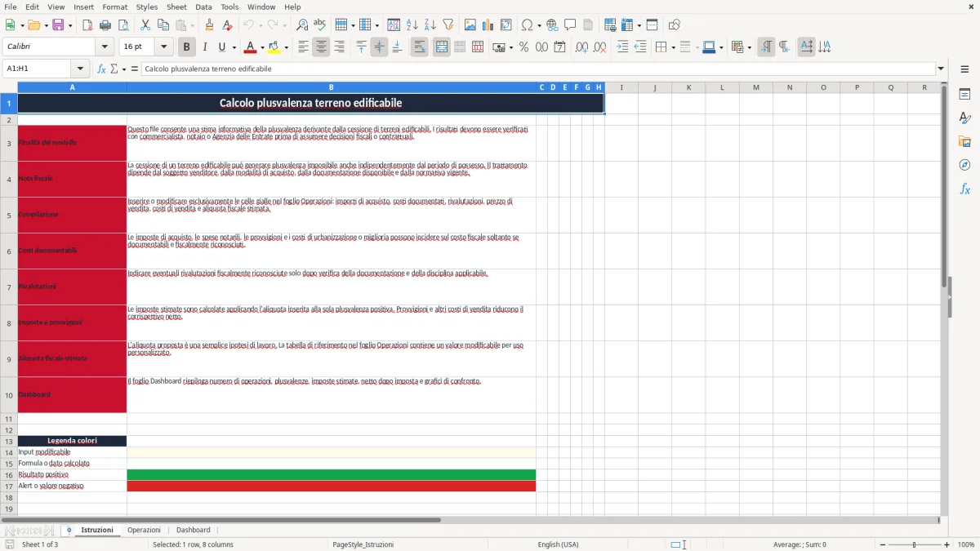Viewport: 980px width, 551px height.
Task: Open the sidebar Gallery
Action: pos(964,141)
